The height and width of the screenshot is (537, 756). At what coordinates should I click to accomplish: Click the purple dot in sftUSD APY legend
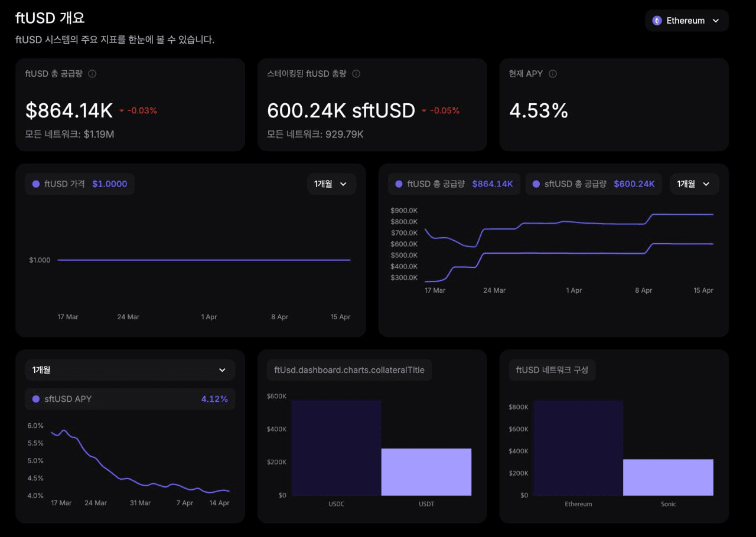click(36, 399)
